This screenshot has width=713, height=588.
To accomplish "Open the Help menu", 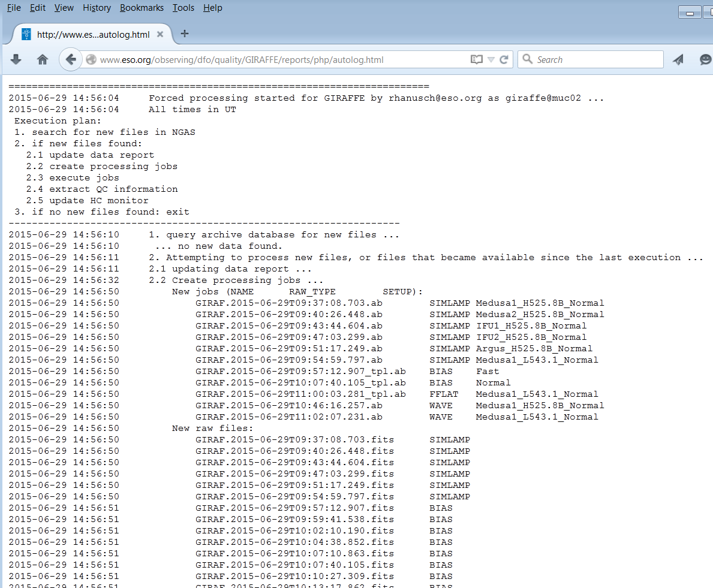I will click(212, 8).
